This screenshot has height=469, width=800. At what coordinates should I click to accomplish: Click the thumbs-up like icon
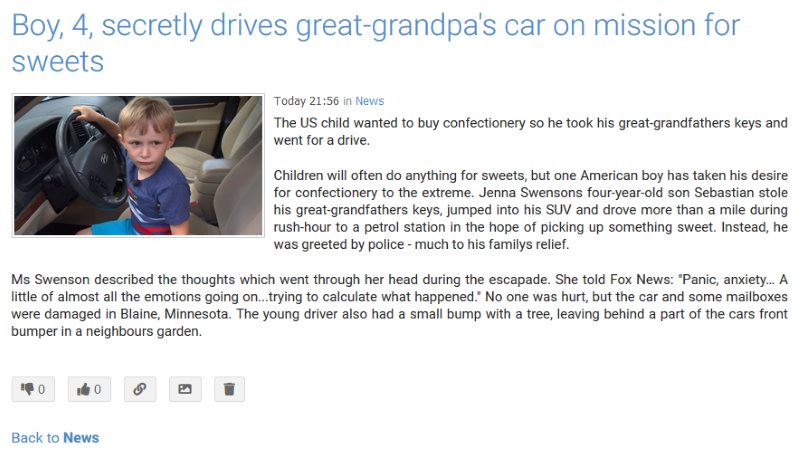(83, 389)
